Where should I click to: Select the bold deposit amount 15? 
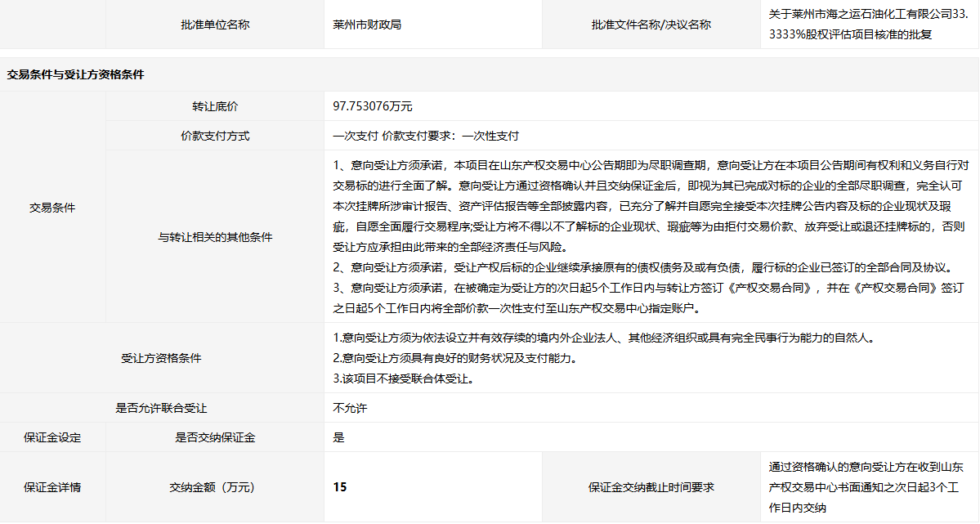click(x=340, y=487)
